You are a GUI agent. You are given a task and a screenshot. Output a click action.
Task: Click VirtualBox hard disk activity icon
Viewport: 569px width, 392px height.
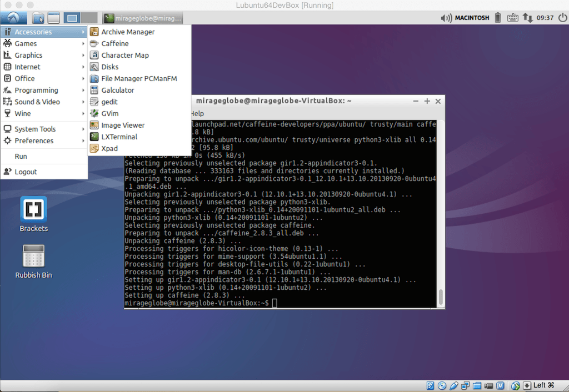tap(431, 385)
